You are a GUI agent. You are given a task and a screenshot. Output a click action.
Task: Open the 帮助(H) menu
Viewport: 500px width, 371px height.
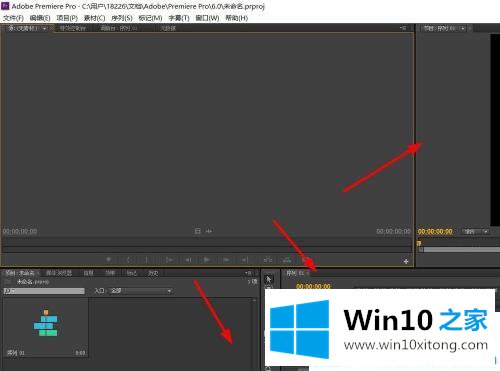click(237, 18)
